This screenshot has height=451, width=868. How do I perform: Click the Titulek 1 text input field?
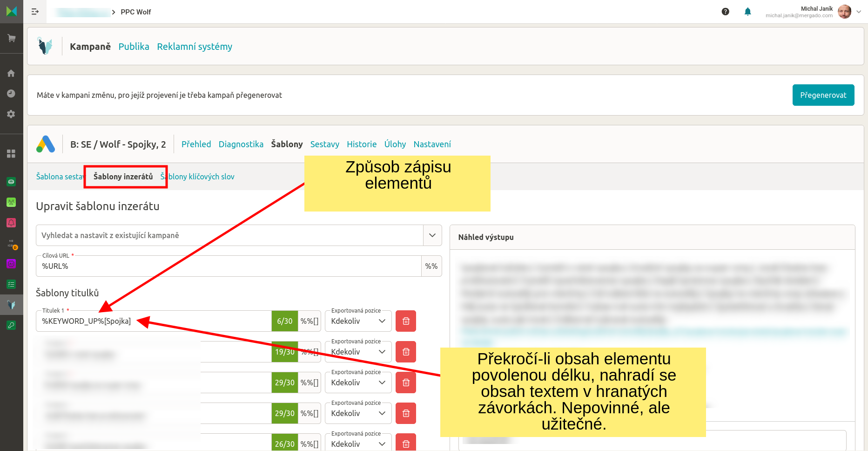154,321
